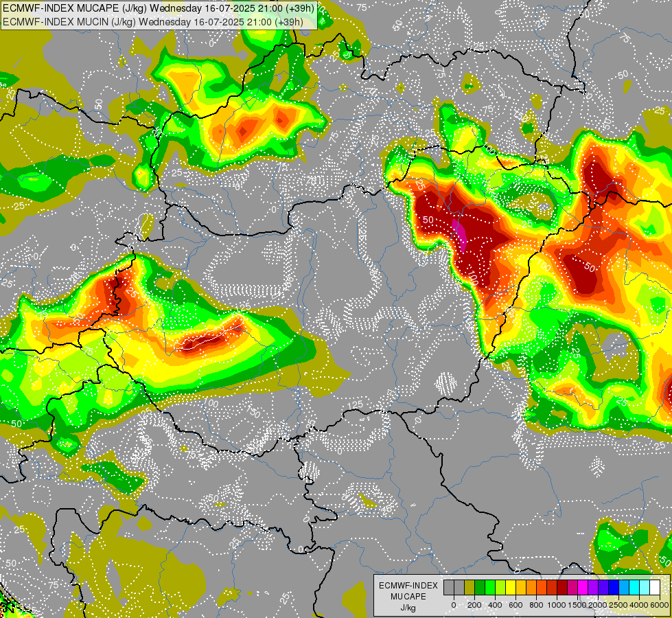
Task: Click the legend tick label 800
Action: pos(536,605)
